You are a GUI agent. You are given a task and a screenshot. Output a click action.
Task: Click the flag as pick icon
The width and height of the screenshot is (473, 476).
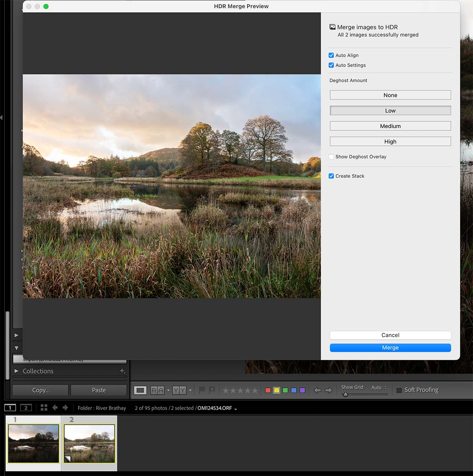pos(202,390)
